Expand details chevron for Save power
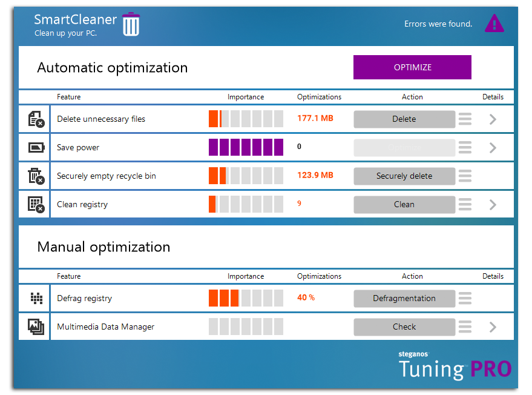 pyautogui.click(x=493, y=148)
